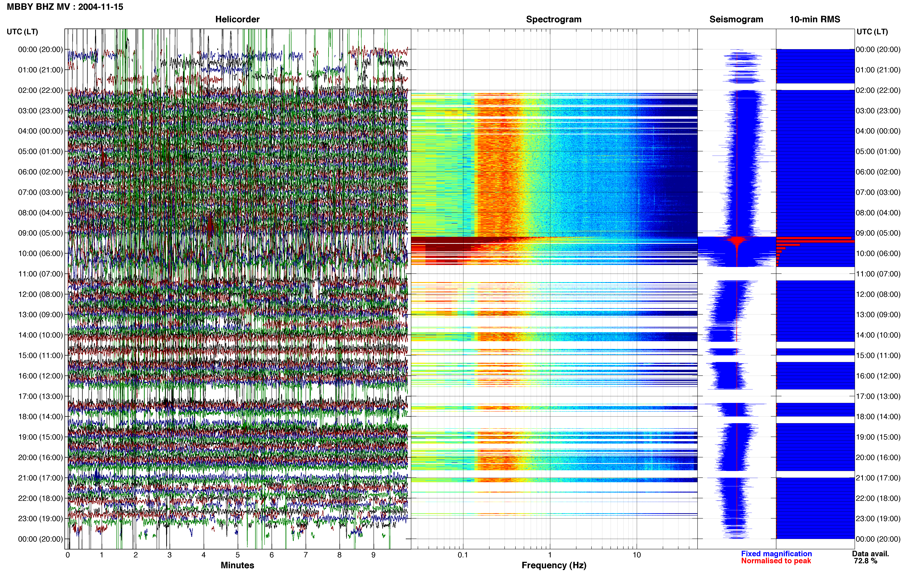Click the '10-min RMS' panel heading

click(x=815, y=19)
